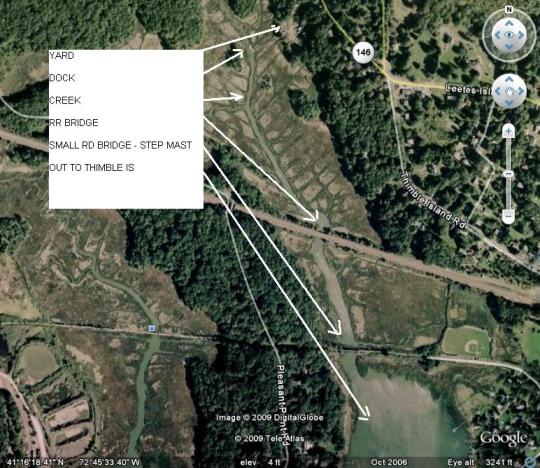Click the move left arrow on pan joystick

[x=497, y=91]
